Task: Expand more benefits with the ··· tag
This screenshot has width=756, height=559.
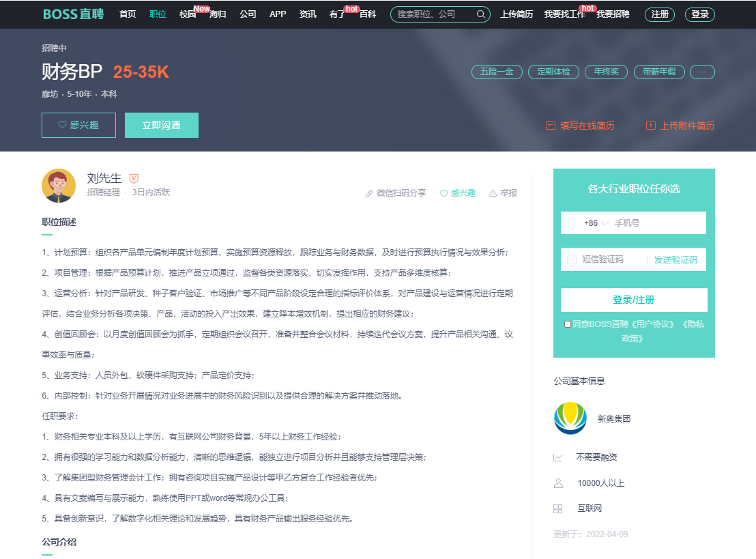Action: coord(702,72)
